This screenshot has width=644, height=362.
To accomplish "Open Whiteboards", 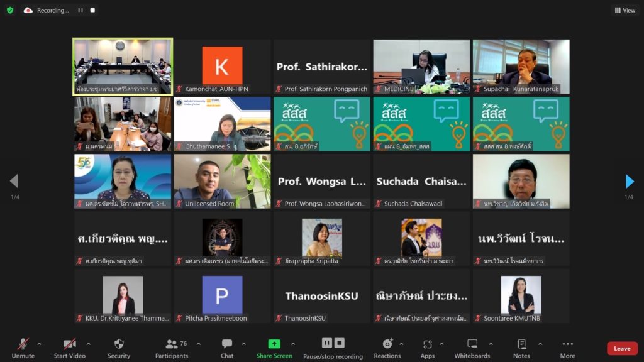I will 472,344.
